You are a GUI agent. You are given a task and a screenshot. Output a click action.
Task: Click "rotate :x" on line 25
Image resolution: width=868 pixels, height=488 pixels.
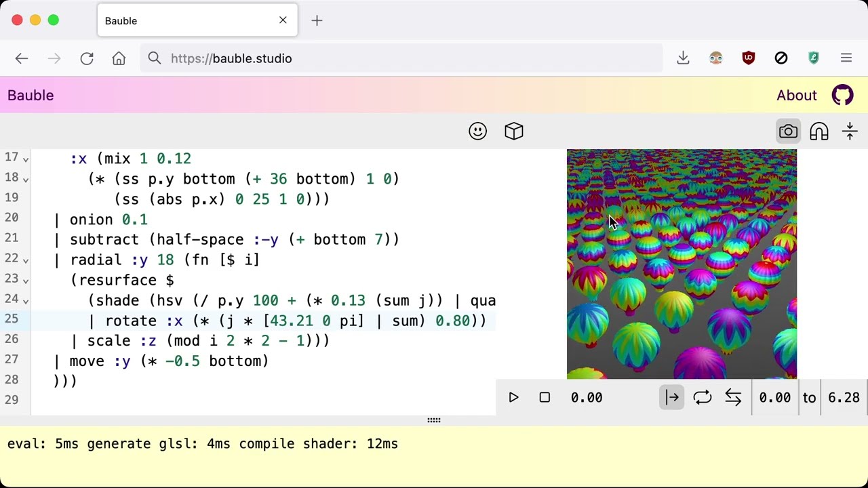tap(144, 321)
